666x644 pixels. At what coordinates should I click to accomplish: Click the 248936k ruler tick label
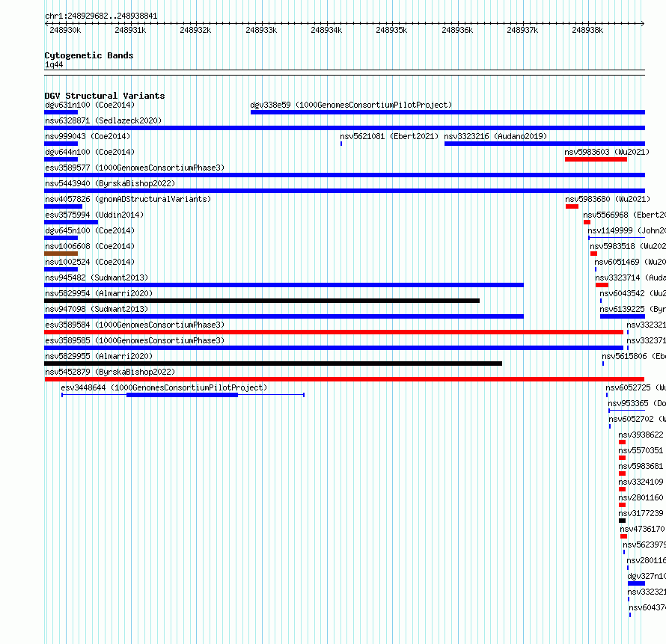[457, 30]
